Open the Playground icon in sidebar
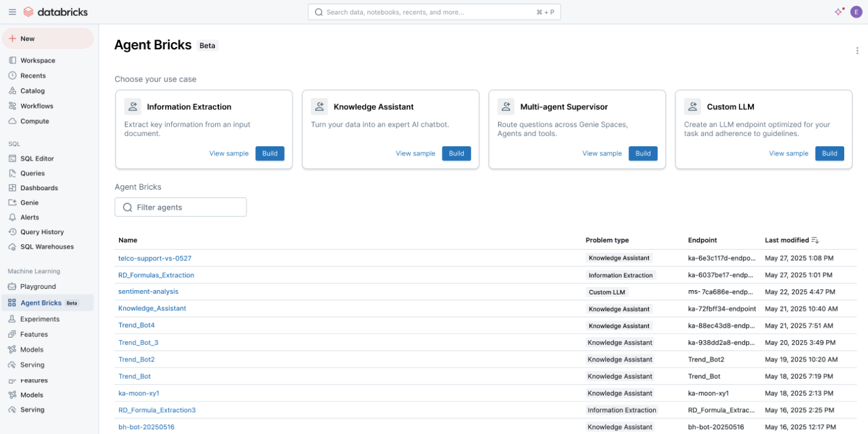This screenshot has height=434, width=868. [12, 286]
